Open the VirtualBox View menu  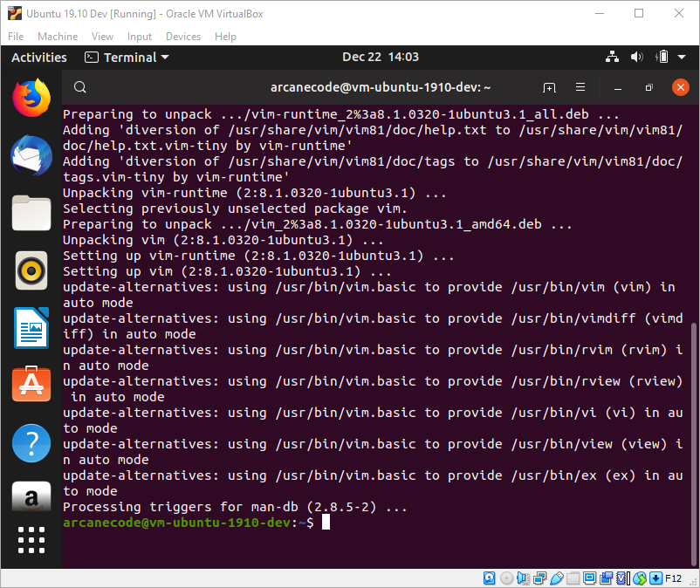tap(102, 37)
